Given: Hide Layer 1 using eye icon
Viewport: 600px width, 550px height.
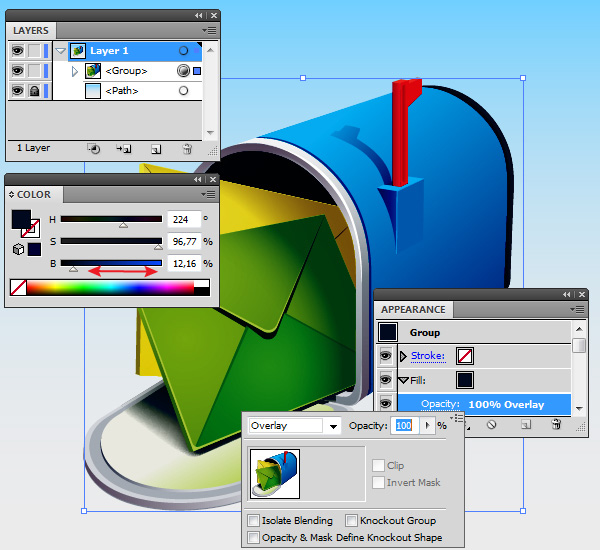Looking at the screenshot, I should (x=17, y=51).
